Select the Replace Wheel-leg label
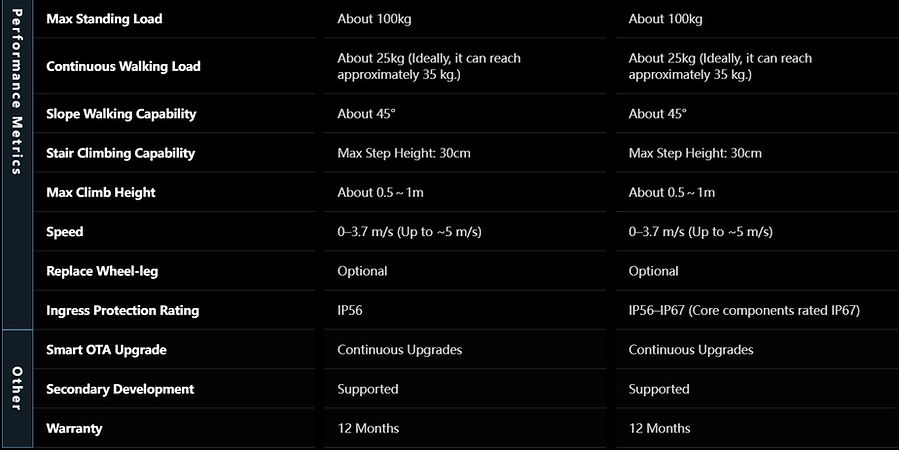This screenshot has height=450, width=899. pyautogui.click(x=102, y=271)
